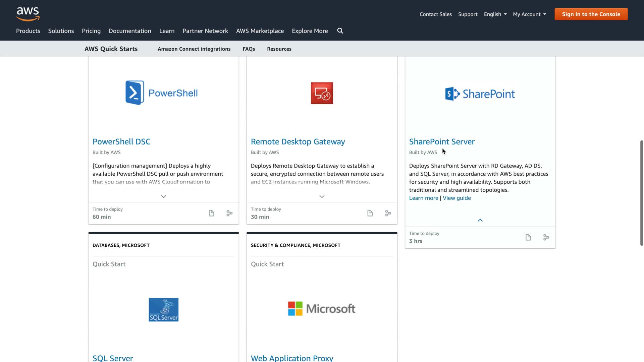Click the AWS logo
644x362 pixels.
coord(28,14)
